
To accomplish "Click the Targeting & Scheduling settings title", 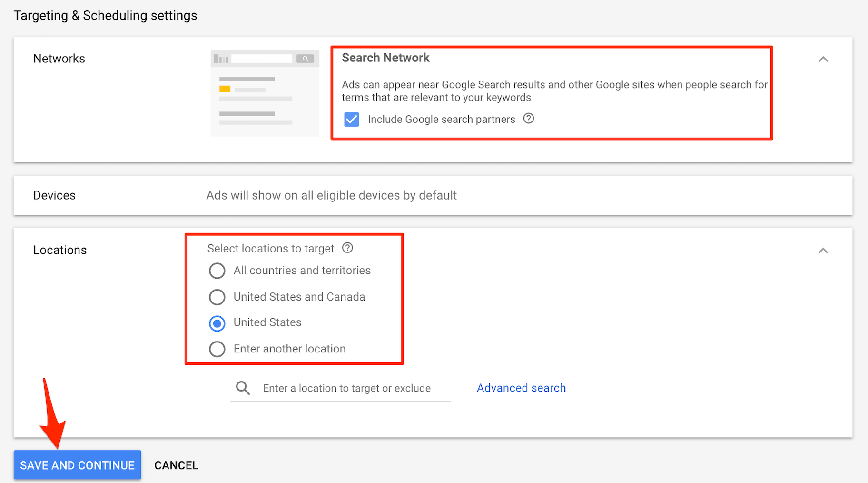I will pos(105,15).
